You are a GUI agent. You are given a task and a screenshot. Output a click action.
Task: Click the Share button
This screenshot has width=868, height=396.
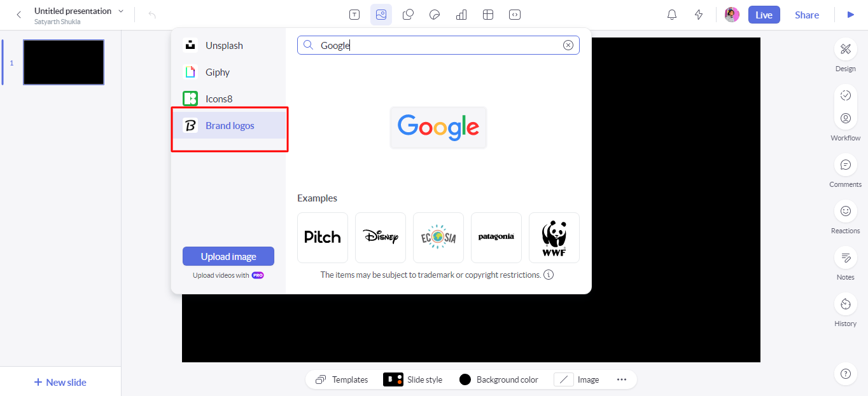tap(807, 15)
